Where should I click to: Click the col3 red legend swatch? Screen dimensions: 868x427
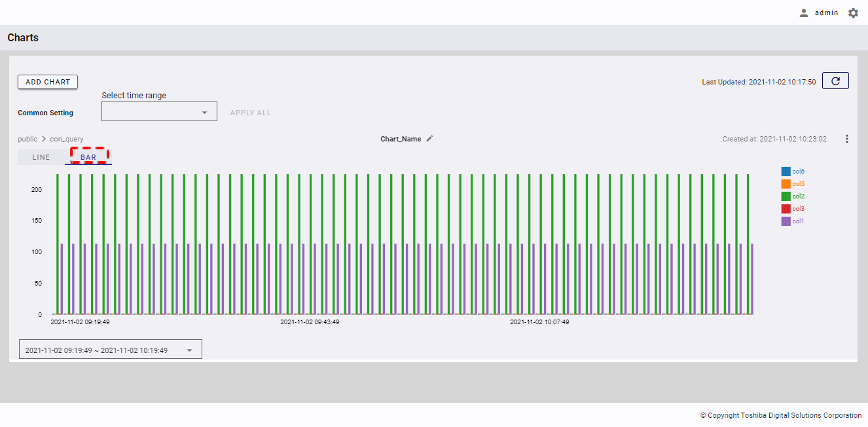pos(786,209)
